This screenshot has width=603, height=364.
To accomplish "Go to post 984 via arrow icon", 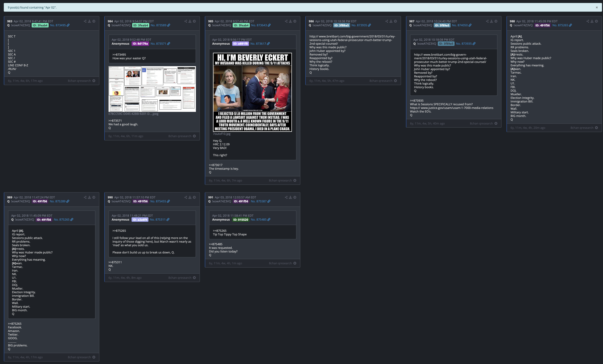I will [194, 21].
